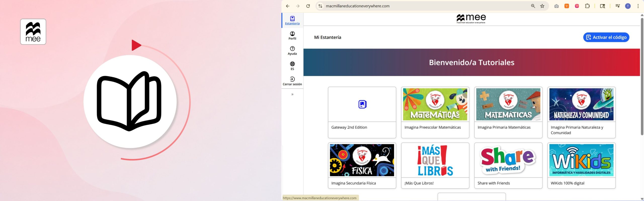Click the browser forward arrow
Image resolution: width=644 pixels, height=201 pixels.
click(298, 6)
